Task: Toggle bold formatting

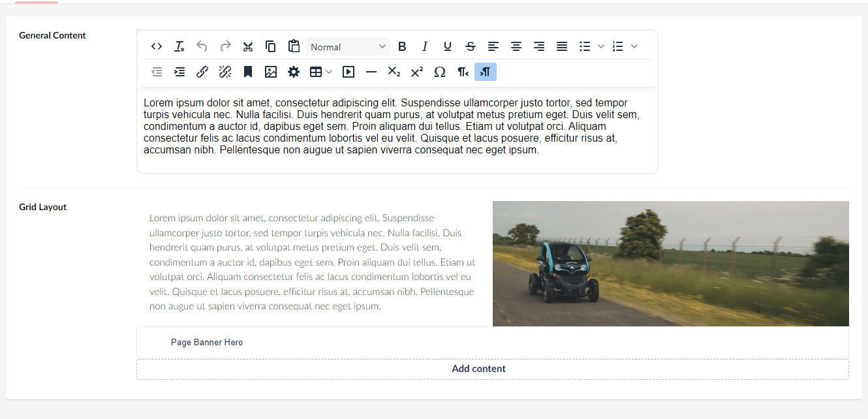Action: tap(402, 46)
